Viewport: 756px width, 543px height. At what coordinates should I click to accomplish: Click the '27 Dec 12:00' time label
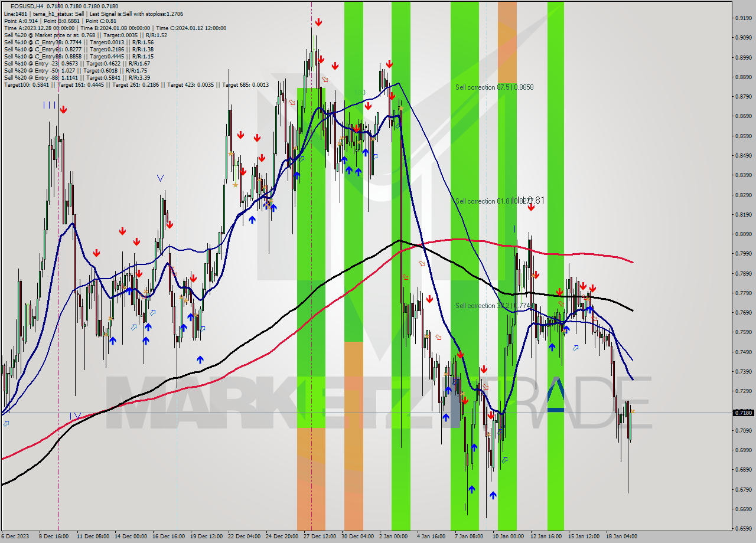[x=319, y=537]
